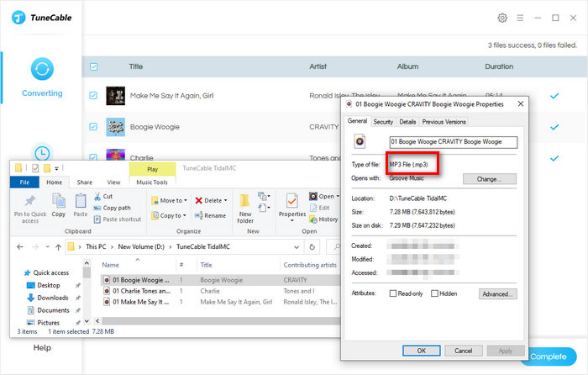Click the Change... button
This screenshot has width=588, height=375.
click(490, 179)
